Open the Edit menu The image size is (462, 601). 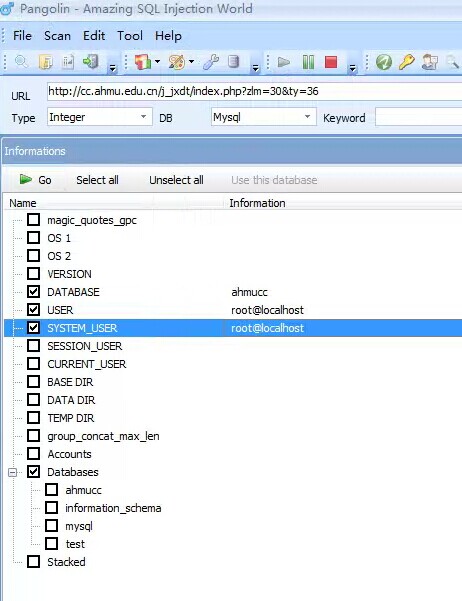point(94,36)
